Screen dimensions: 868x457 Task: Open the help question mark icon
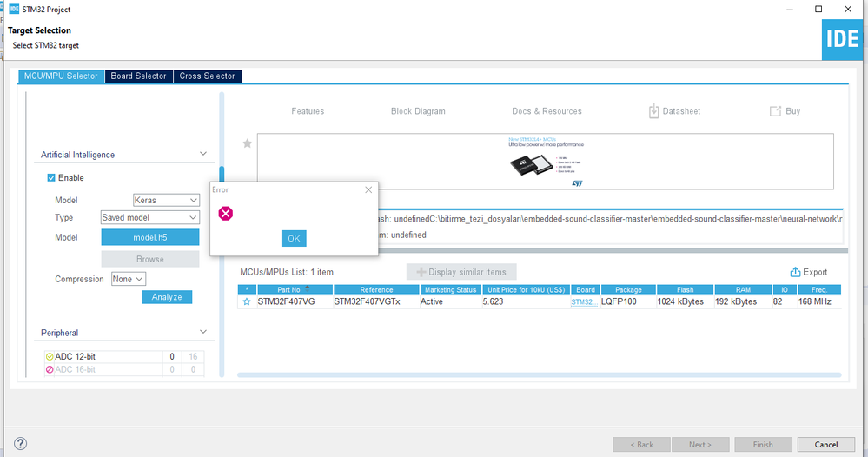pos(21,443)
